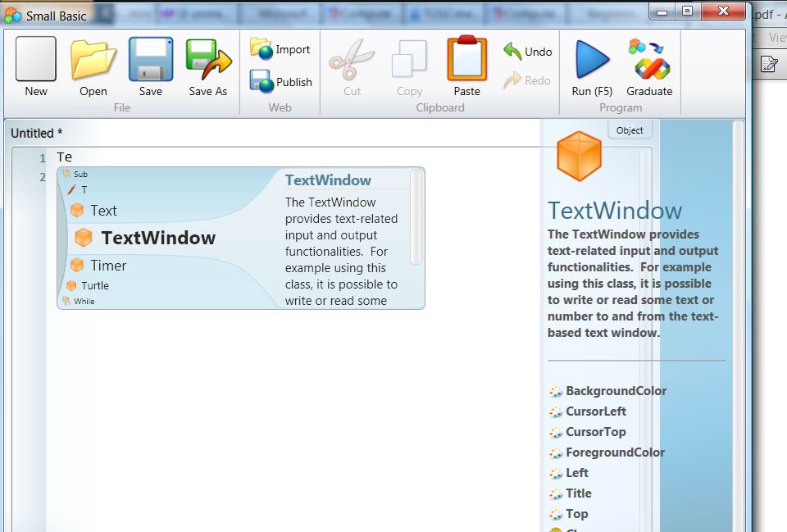Screen dimensions: 787x532
Task: Click the Title property
Action: point(571,493)
